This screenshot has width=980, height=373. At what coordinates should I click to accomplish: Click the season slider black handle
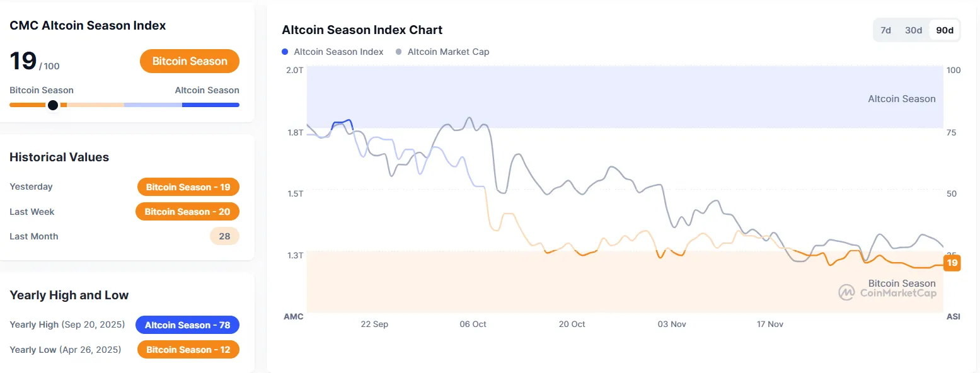[53, 105]
